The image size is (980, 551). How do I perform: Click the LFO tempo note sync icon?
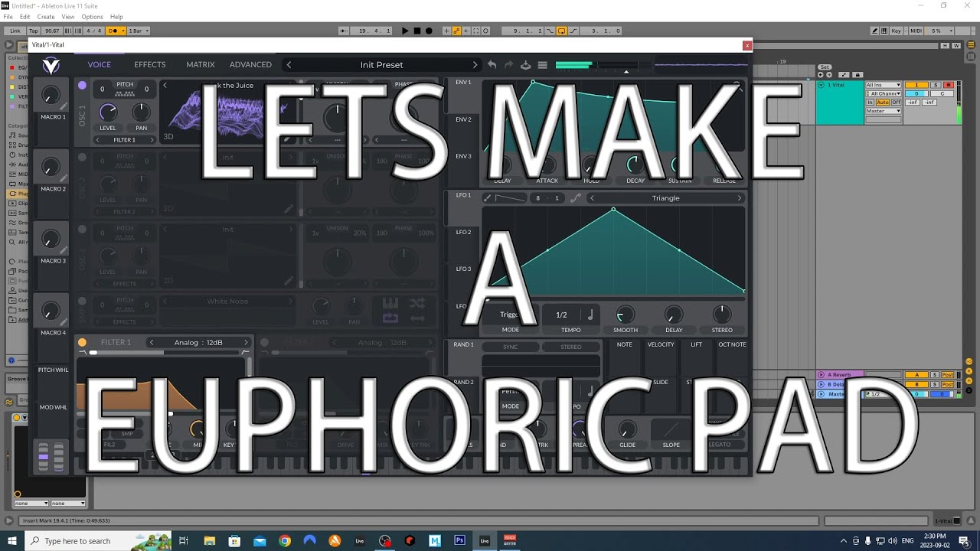click(590, 315)
